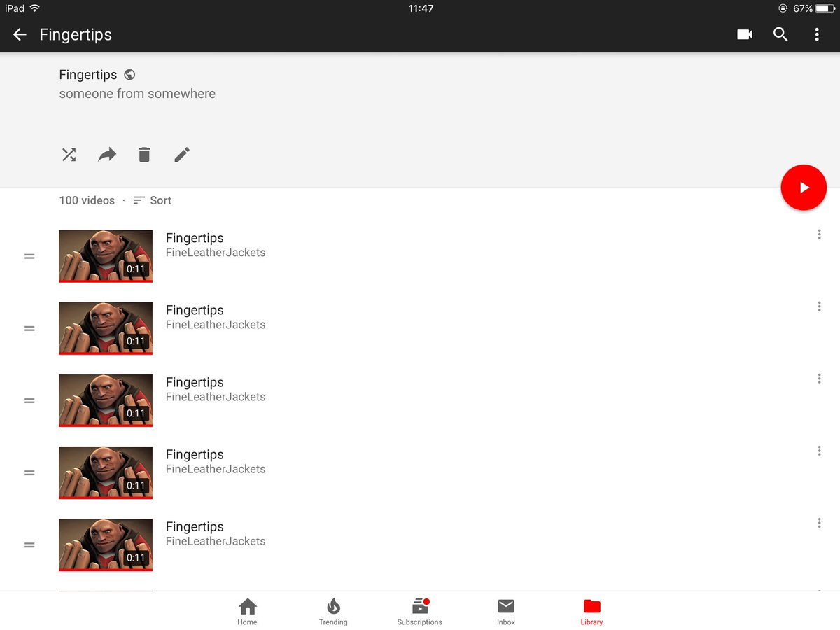Tap the Fingertips playlist name in the header

pyautogui.click(x=88, y=75)
